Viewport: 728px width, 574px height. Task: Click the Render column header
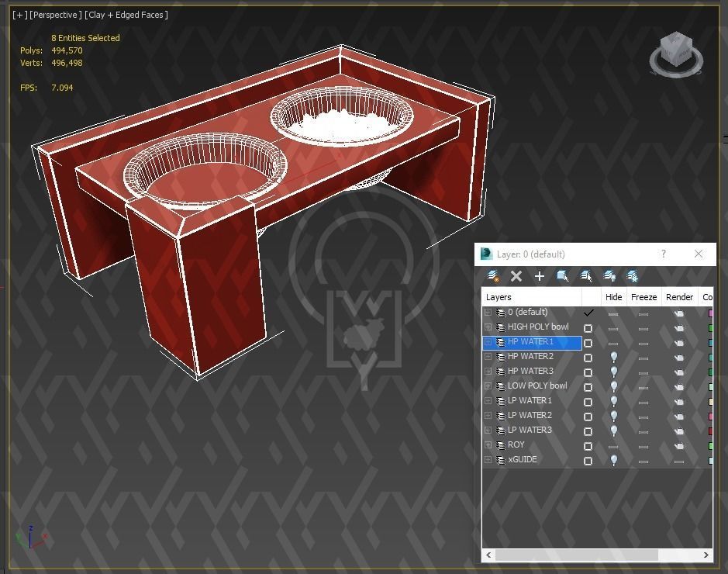pyautogui.click(x=679, y=297)
